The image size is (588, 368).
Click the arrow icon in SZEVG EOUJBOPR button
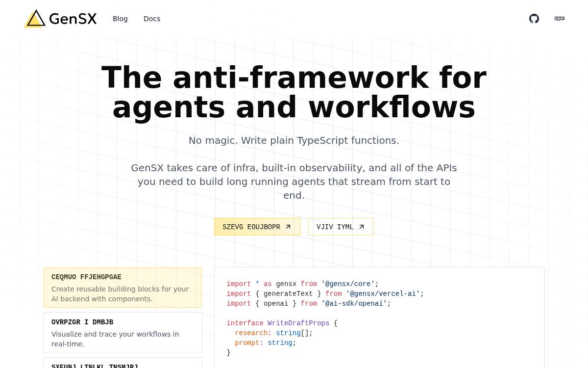pos(288,227)
